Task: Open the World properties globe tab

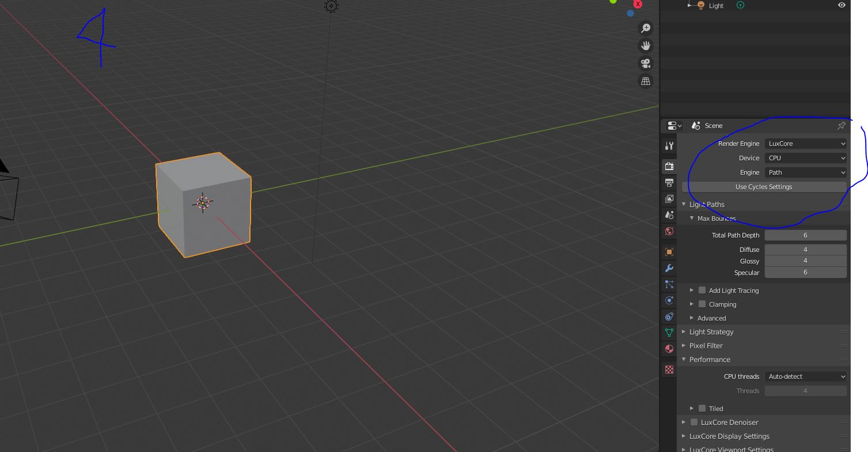Action: [669, 231]
